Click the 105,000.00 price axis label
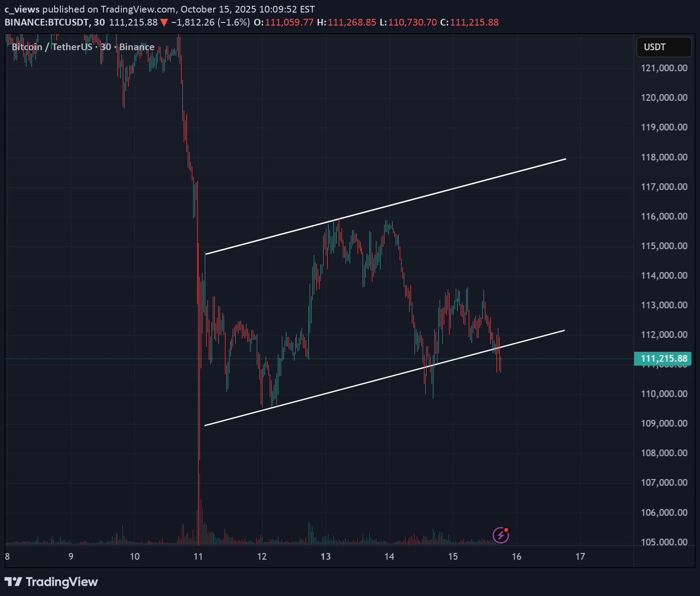Viewport: 700px width, 596px height. pos(664,542)
